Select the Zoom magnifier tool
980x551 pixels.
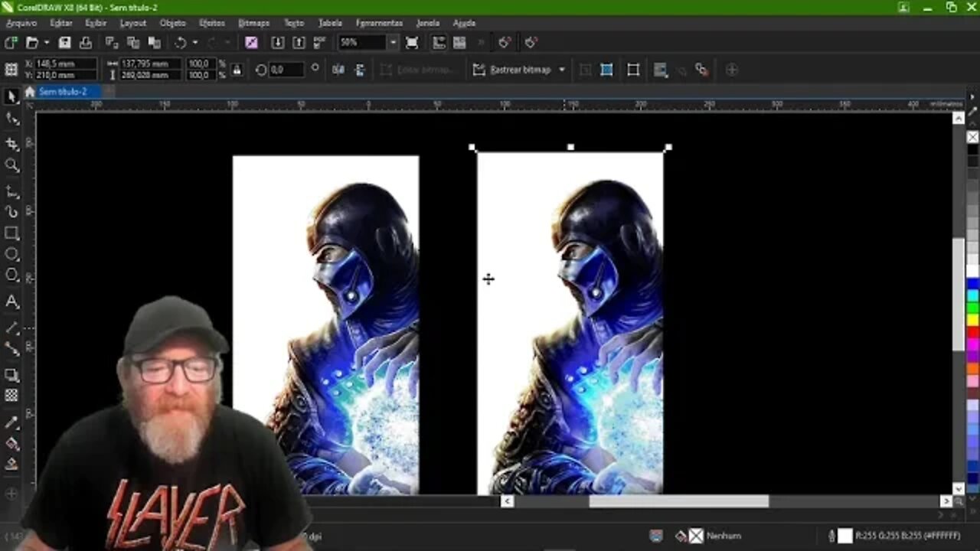pos(11,165)
